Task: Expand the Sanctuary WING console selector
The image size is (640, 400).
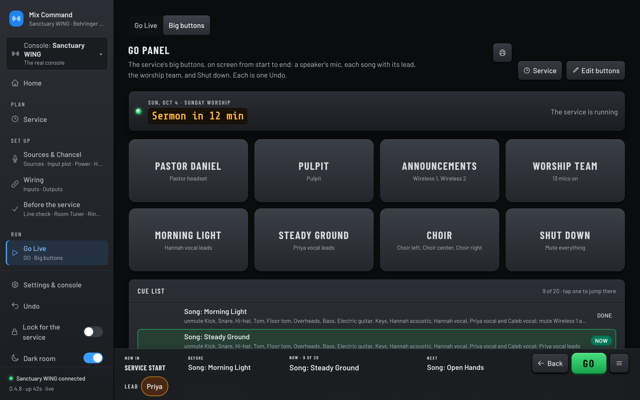Action: 57,54
